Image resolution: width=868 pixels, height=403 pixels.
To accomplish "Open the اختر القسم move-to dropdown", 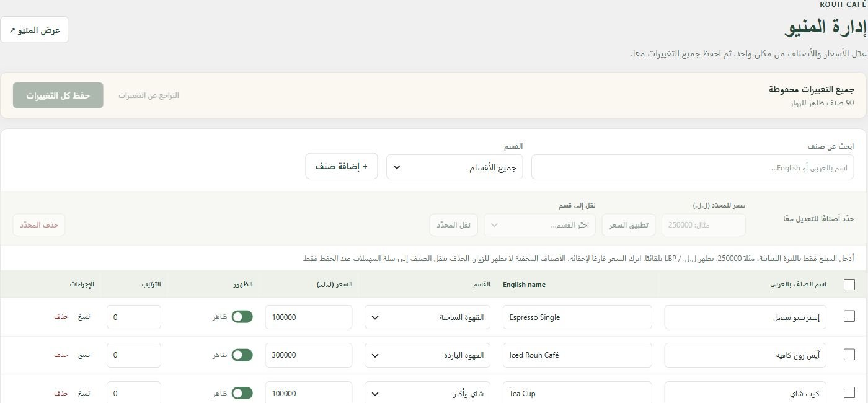I will [x=540, y=225].
